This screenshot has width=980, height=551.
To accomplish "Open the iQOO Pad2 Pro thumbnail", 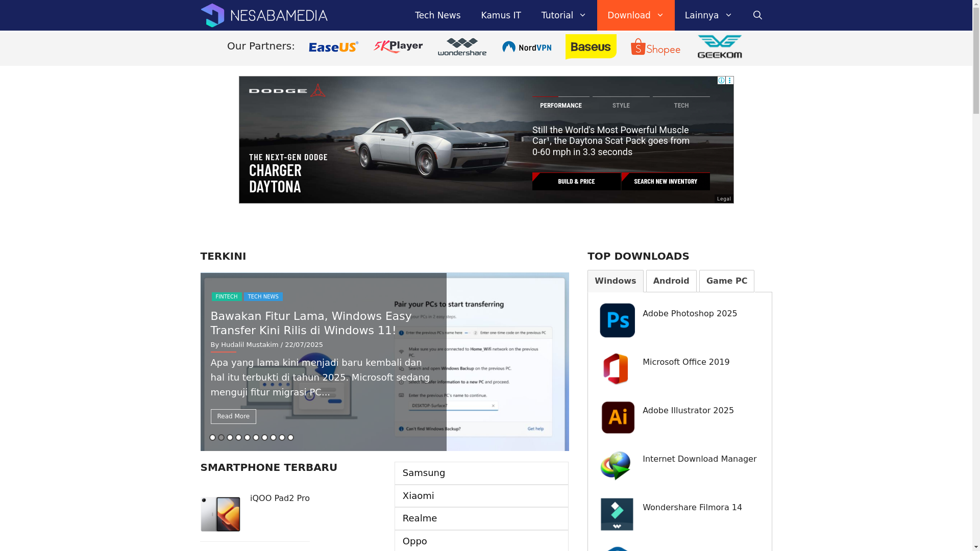I will [220, 514].
